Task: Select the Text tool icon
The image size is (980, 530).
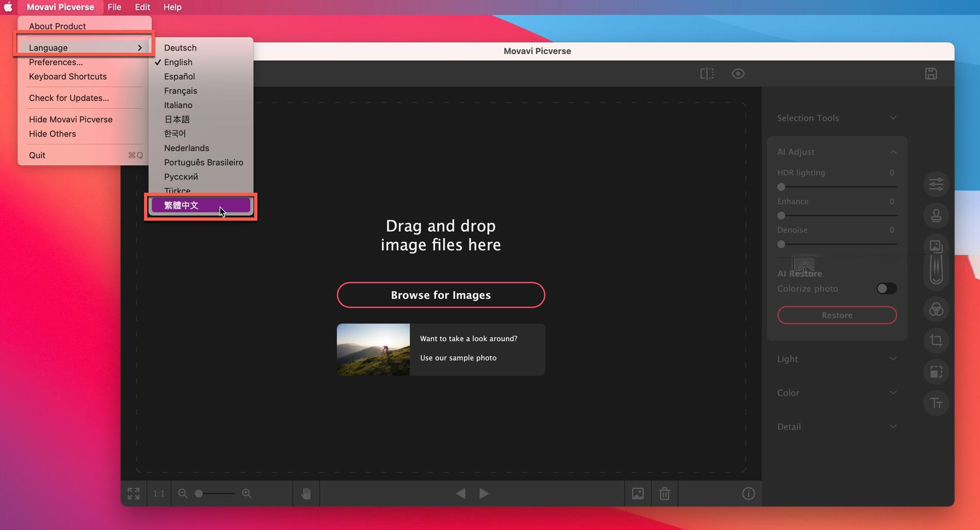Action: (936, 403)
